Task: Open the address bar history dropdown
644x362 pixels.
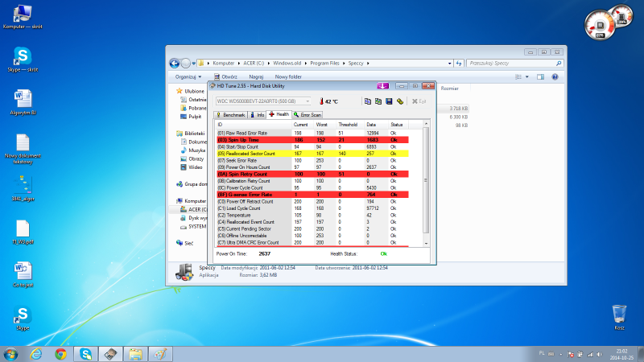Action: (x=449, y=64)
